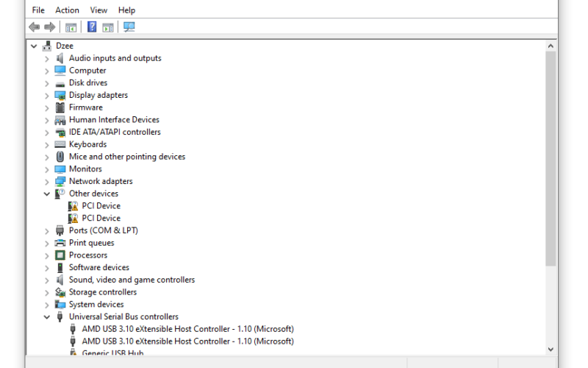
Task: Select the Print queues label
Action: (91, 243)
